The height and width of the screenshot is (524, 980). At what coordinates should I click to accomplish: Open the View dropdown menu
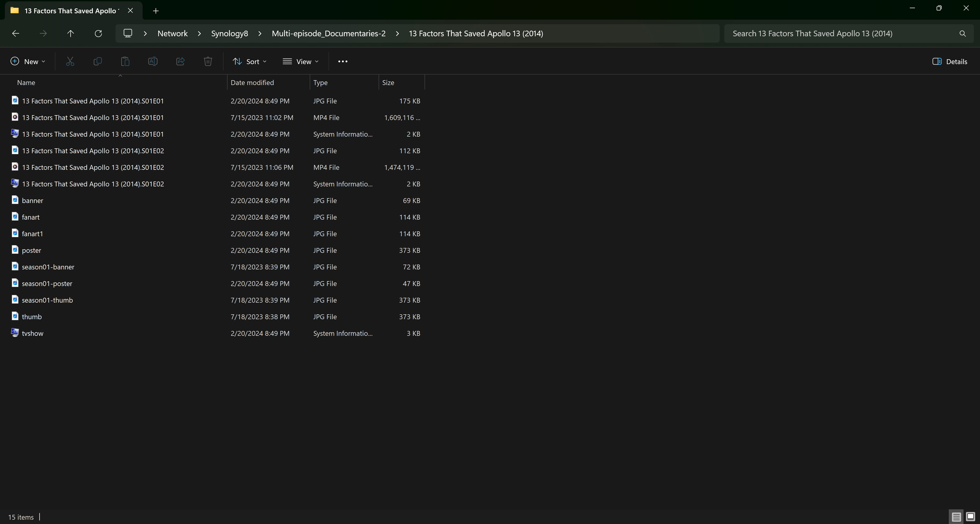tap(301, 61)
